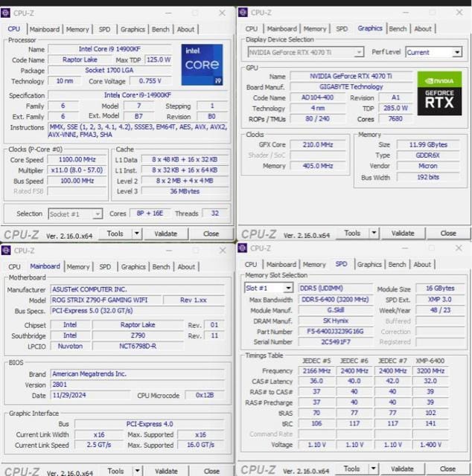The height and width of the screenshot is (476, 472).
Task: Click the NVIDIA GeForce RTX logo
Action: click(439, 93)
